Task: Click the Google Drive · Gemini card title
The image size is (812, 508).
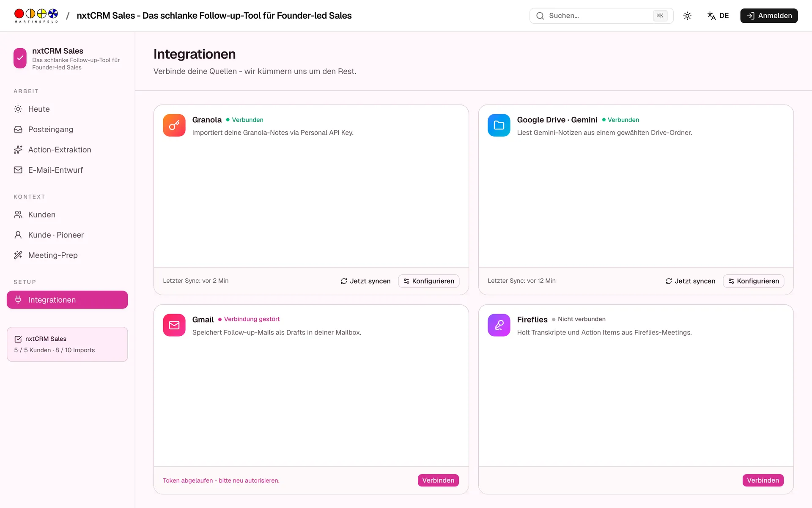Action: pos(557,120)
